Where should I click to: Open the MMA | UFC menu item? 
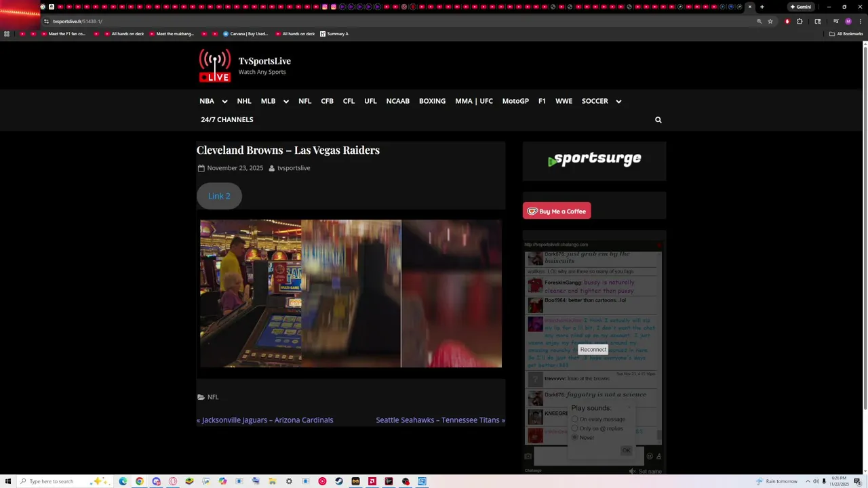[474, 101]
